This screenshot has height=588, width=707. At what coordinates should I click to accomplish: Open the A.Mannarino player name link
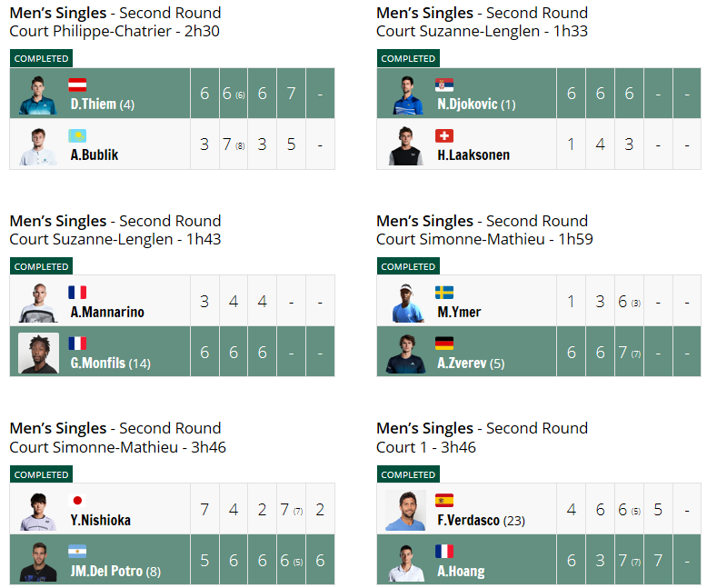[107, 312]
